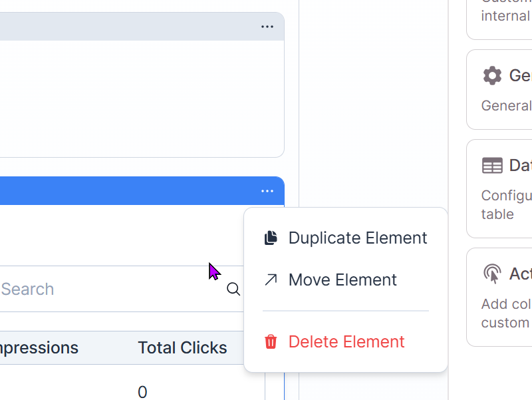Open the General settings card
532x400 pixels.
499,90
